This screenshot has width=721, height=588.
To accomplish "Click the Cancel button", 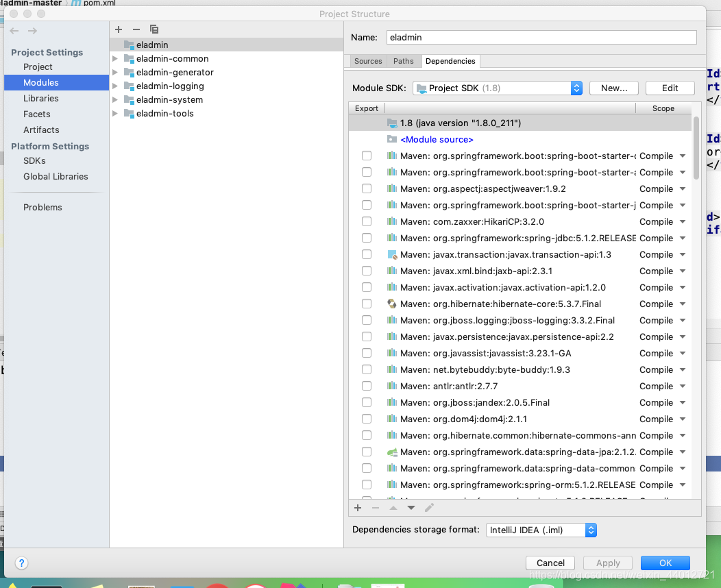I will click(x=550, y=563).
